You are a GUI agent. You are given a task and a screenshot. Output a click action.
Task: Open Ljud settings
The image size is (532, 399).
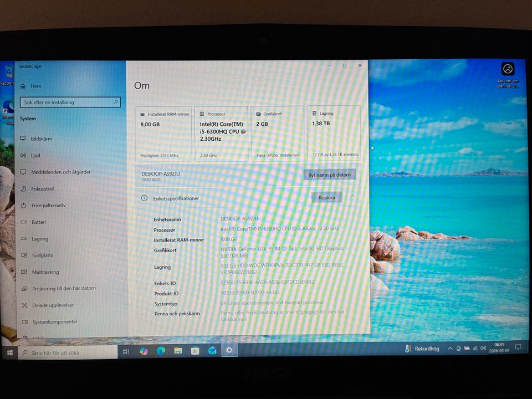tap(30, 155)
